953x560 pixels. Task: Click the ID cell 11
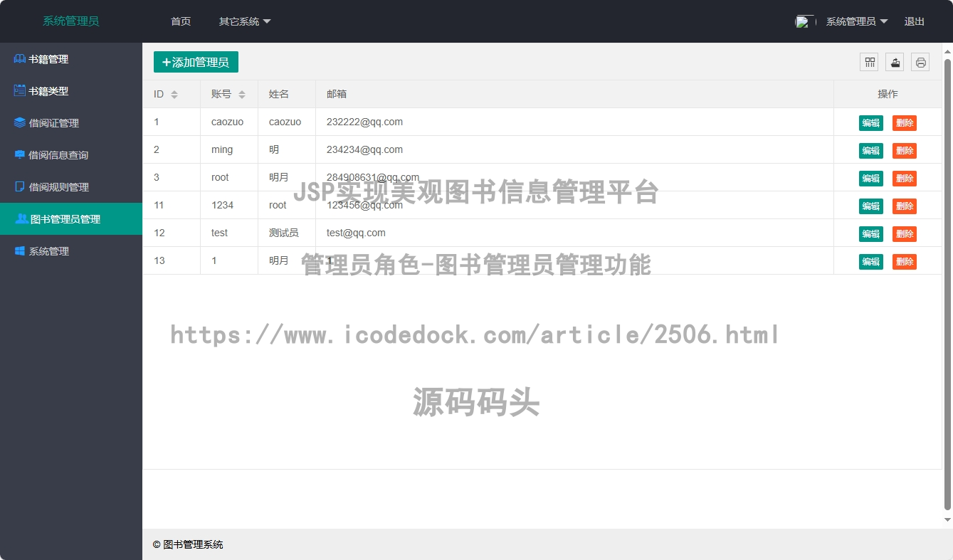pos(172,205)
